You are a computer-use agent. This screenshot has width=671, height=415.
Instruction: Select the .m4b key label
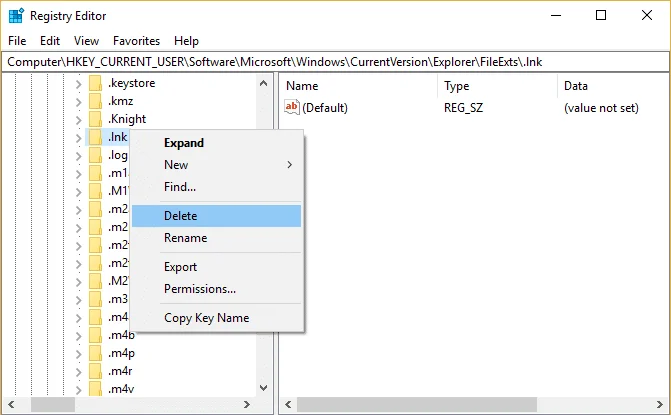point(122,335)
